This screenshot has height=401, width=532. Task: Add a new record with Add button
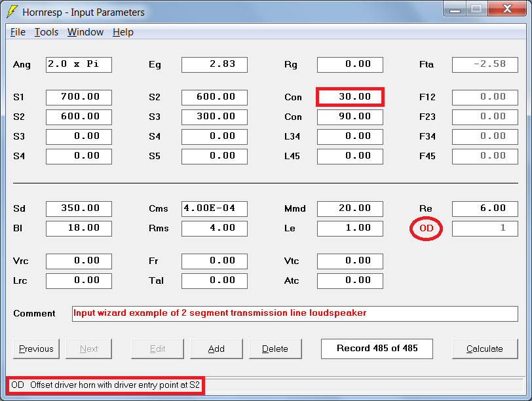[216, 349]
